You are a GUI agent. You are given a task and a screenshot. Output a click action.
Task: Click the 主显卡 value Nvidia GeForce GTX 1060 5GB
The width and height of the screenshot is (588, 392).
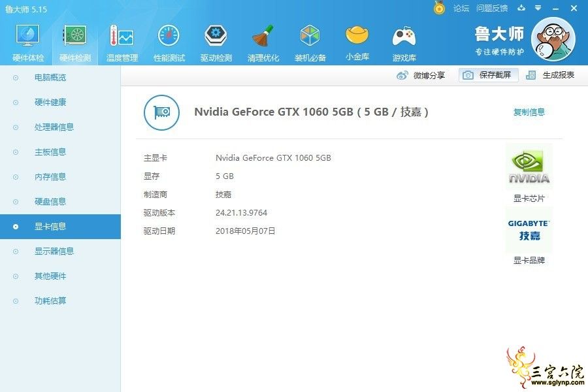(x=273, y=158)
